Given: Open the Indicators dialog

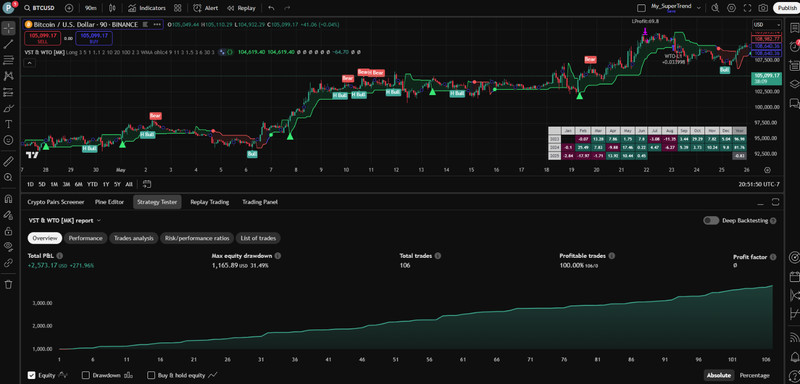Looking at the screenshot, I should [146, 8].
